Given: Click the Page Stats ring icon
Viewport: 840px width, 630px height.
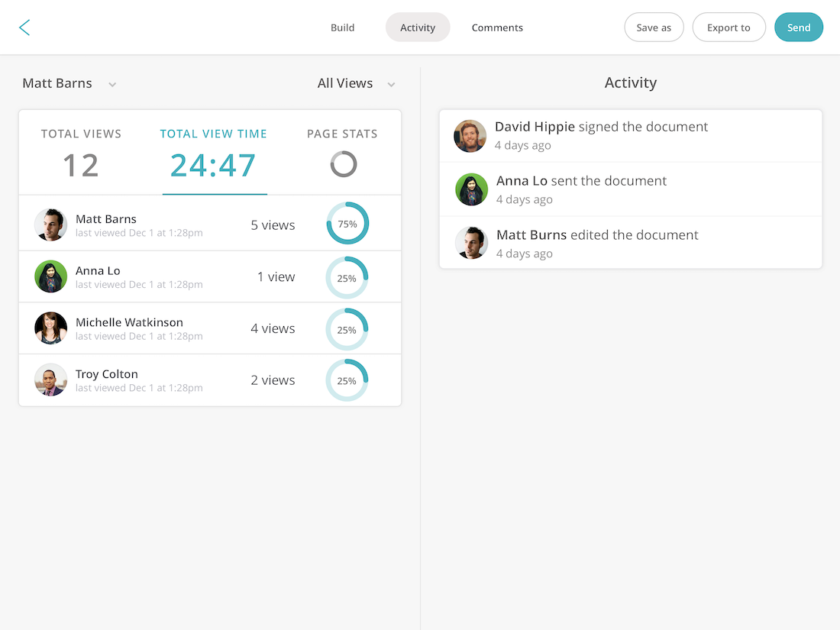Looking at the screenshot, I should point(344,164).
